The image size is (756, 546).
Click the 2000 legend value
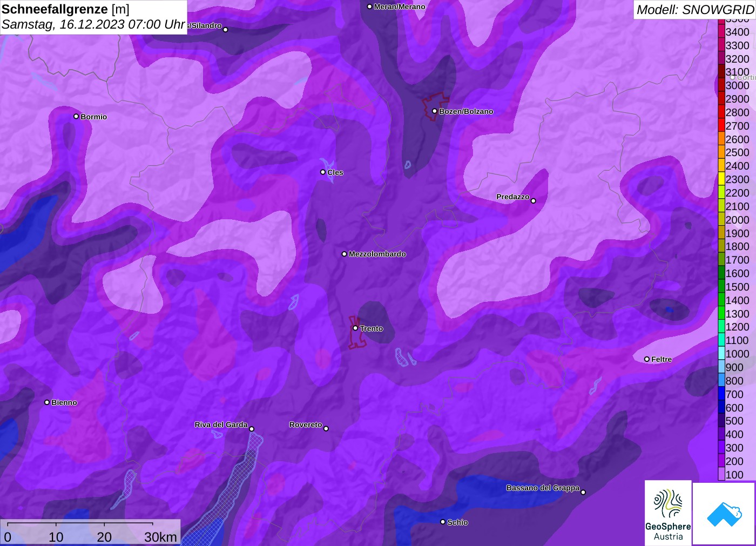(737, 220)
